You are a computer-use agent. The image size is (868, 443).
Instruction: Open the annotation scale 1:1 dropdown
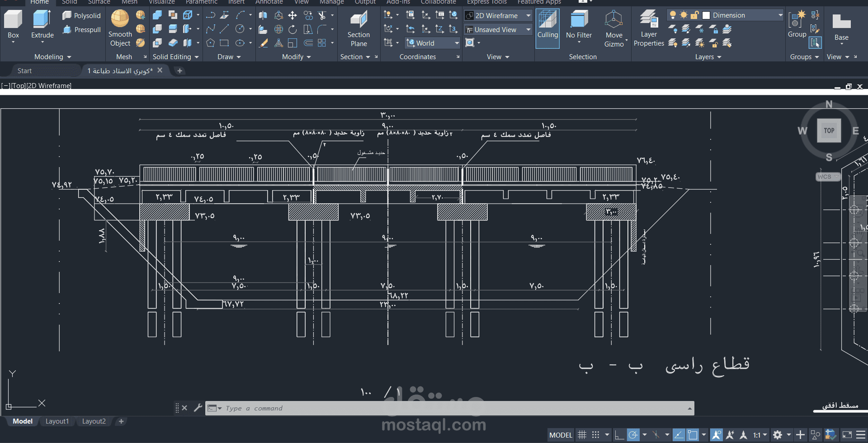point(760,435)
